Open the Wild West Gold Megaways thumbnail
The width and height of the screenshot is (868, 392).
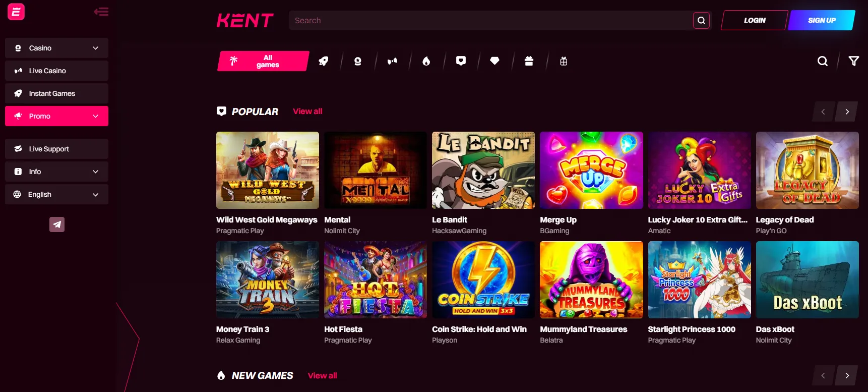coord(268,170)
